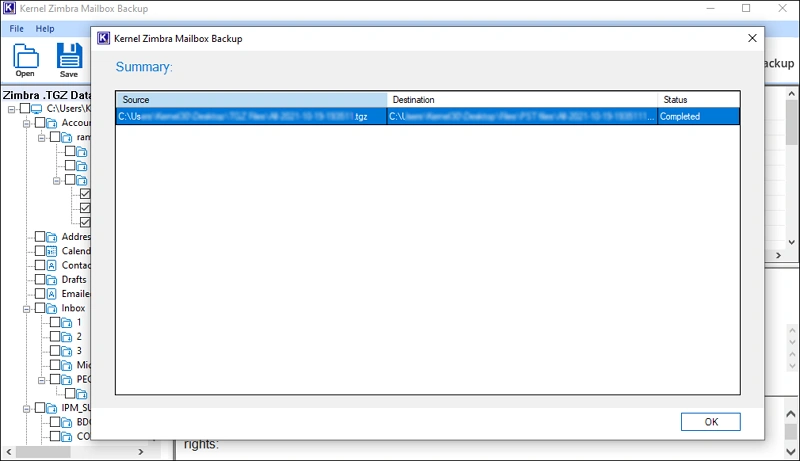Select the source .tgz path cell
The width and height of the screenshot is (800, 461).
coord(252,116)
